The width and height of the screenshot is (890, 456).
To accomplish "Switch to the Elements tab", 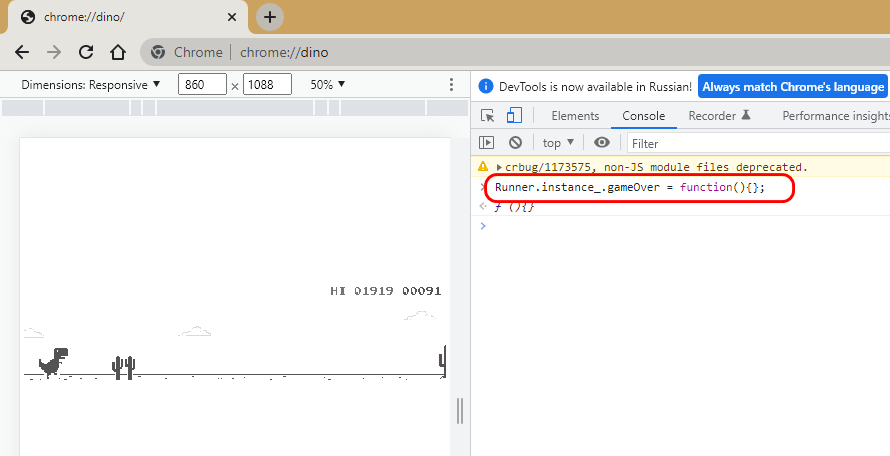I will [x=575, y=116].
